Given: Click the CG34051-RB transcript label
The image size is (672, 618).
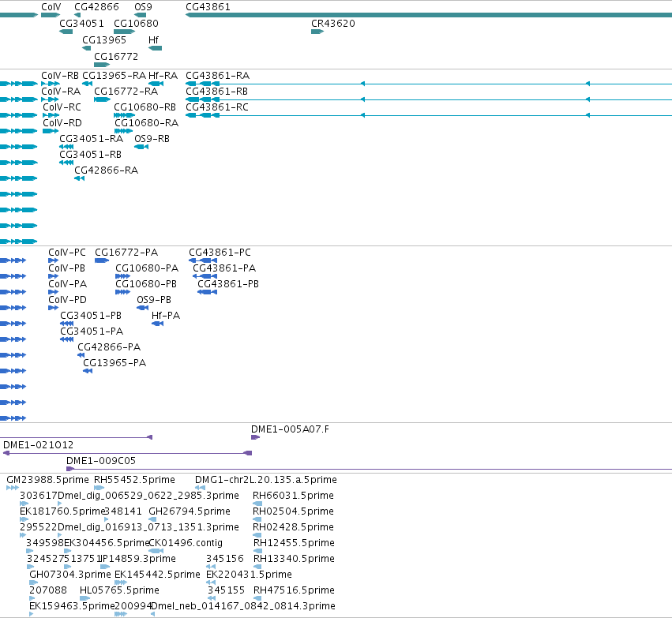Looking at the screenshot, I should coord(91,155).
